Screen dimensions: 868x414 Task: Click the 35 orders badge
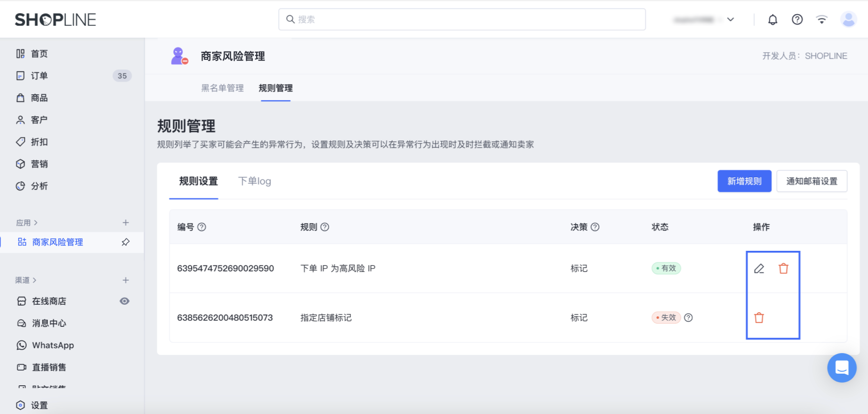click(122, 76)
